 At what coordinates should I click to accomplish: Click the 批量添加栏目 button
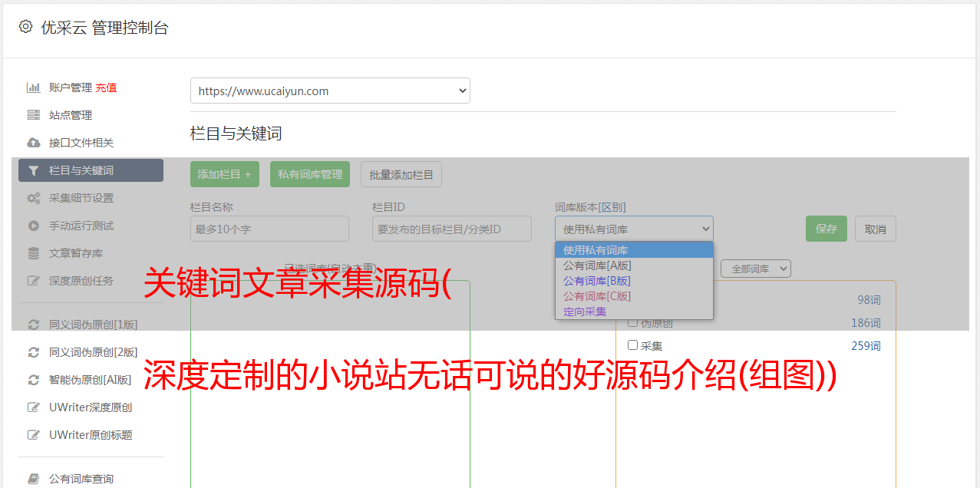click(x=401, y=174)
